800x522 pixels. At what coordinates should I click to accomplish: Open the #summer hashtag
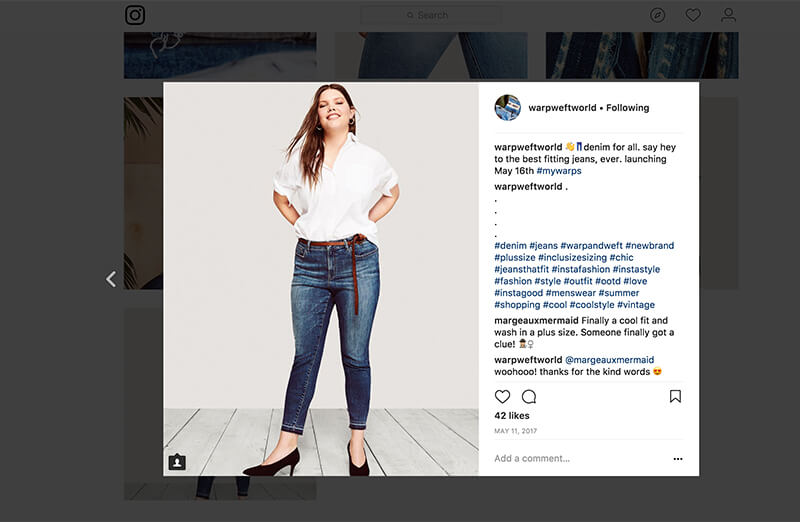(x=619, y=293)
